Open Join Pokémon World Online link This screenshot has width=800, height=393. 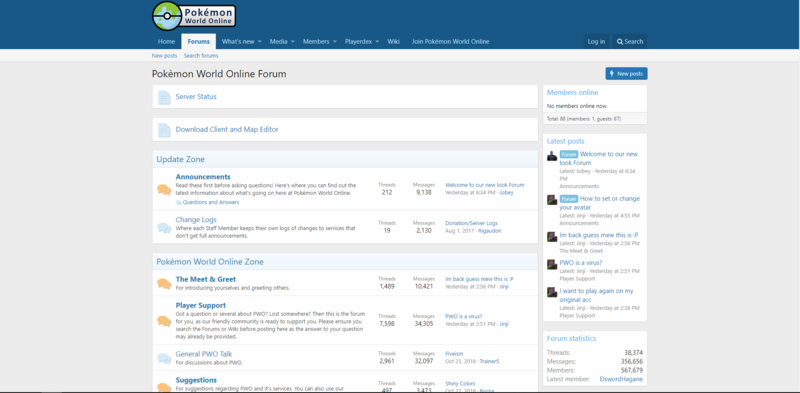click(451, 42)
